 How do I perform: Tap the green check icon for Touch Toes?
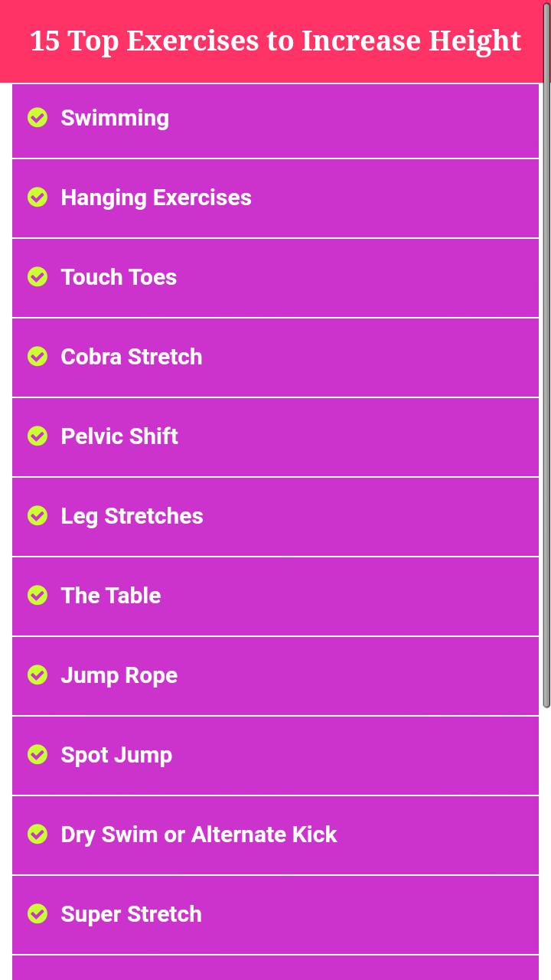pyautogui.click(x=37, y=276)
